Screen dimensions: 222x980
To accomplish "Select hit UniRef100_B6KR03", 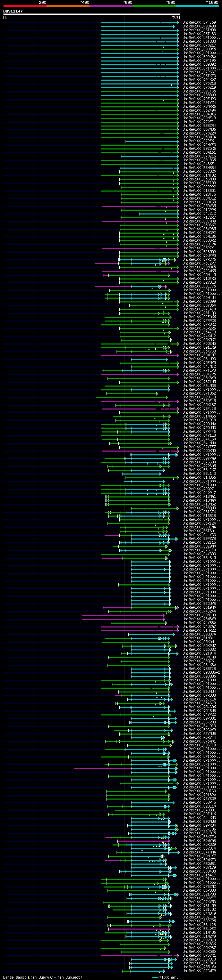I will (x=199, y=722).
